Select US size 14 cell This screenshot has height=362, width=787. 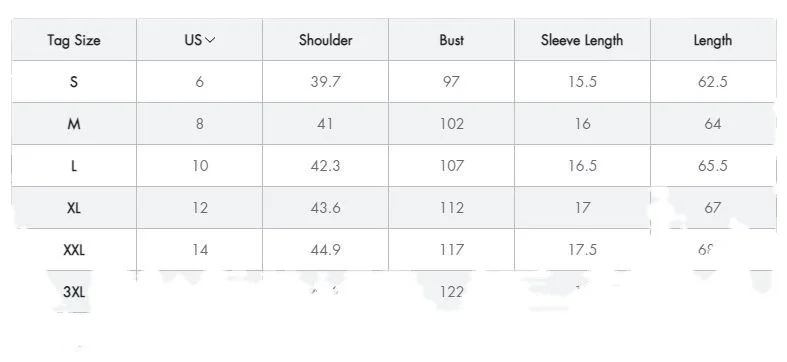[200, 250]
